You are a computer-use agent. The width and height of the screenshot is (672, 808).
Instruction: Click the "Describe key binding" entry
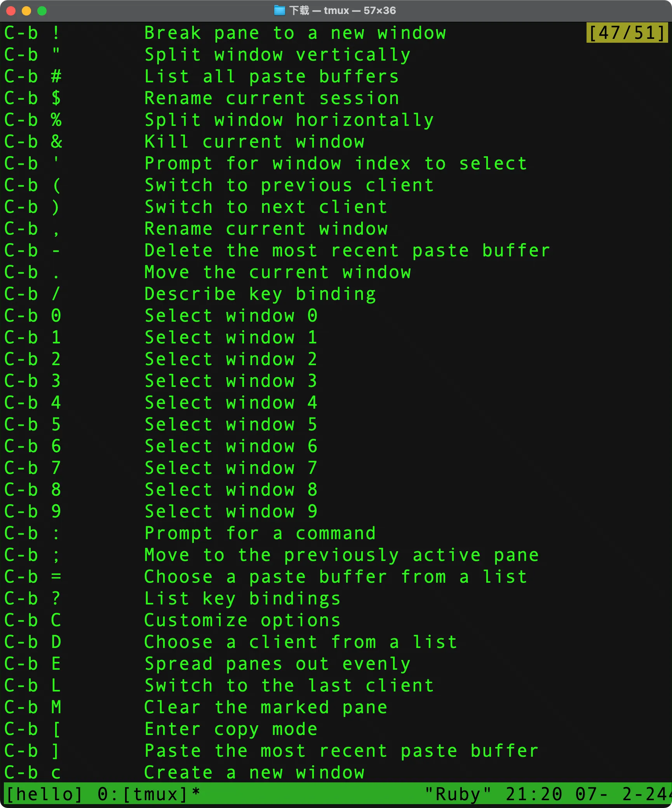click(x=260, y=294)
